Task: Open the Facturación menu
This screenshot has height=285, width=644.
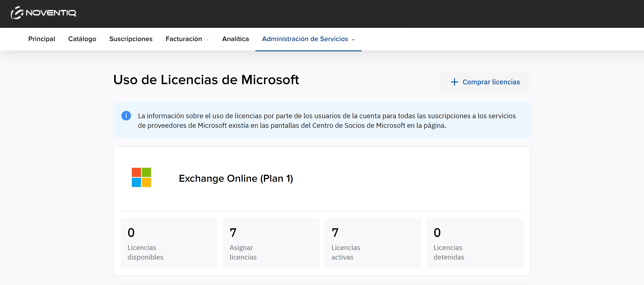Action: [183, 39]
